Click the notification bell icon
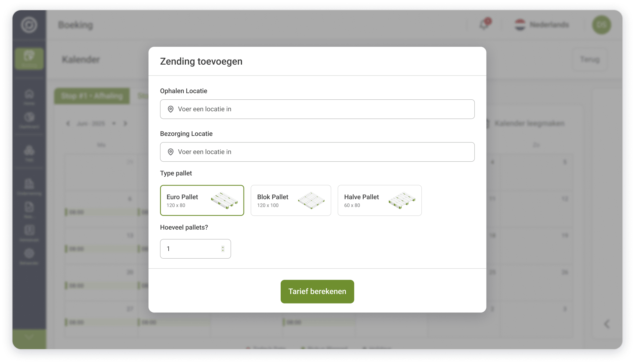The height and width of the screenshot is (364, 635). click(x=484, y=25)
